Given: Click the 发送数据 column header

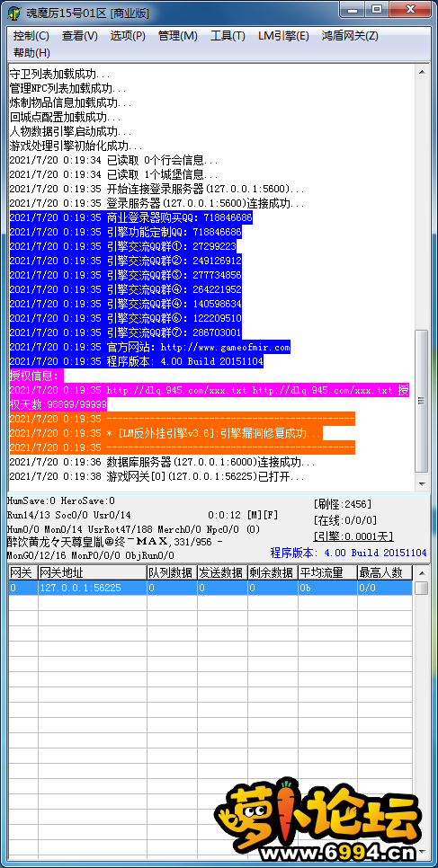Looking at the screenshot, I should (x=222, y=572).
